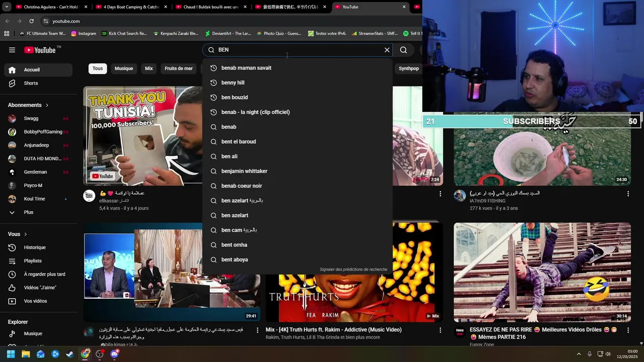Open Vos vidéos in the sidebar
Screen dimensions: 644x362
tap(38, 301)
